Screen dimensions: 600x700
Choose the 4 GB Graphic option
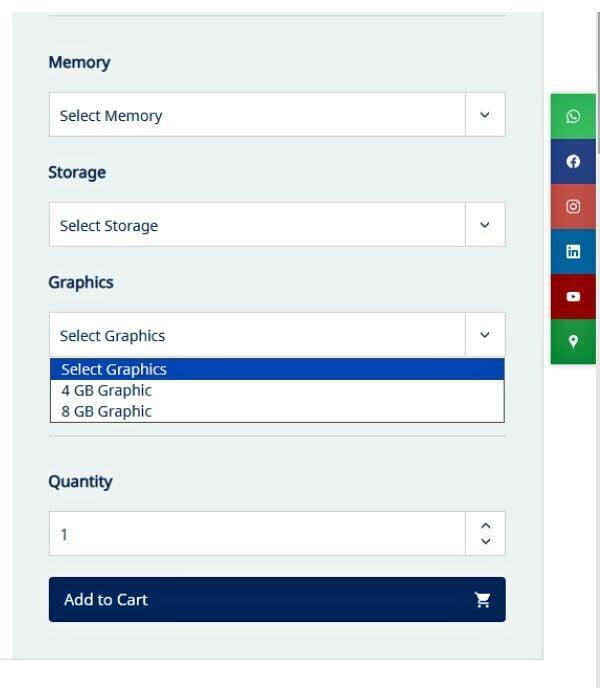tap(107, 390)
